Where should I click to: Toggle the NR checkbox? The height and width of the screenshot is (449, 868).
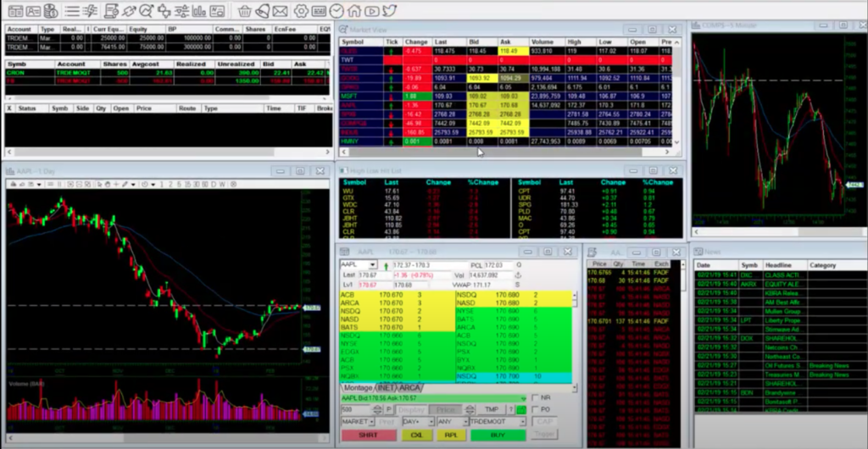(535, 397)
